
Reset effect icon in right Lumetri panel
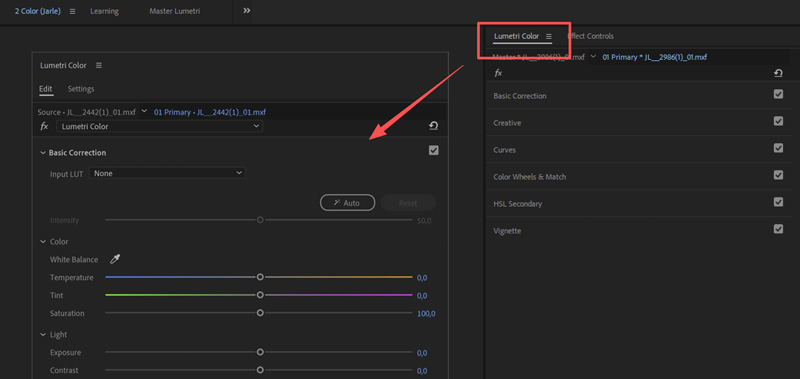coord(778,73)
